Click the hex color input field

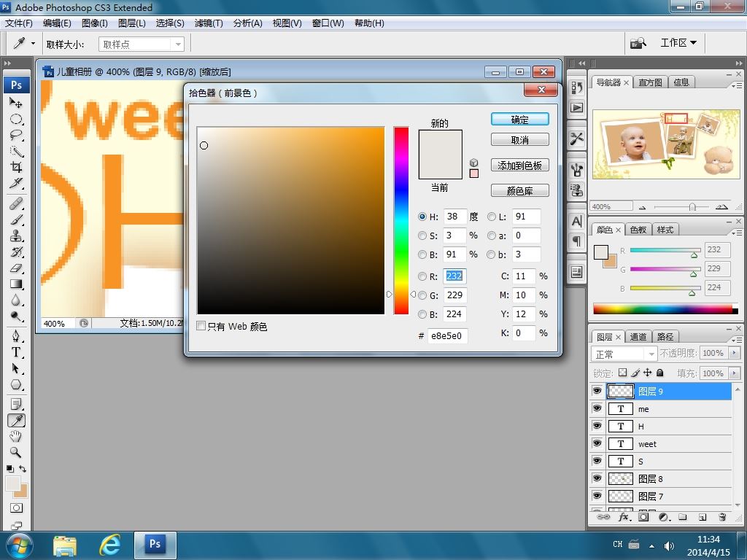click(x=447, y=335)
